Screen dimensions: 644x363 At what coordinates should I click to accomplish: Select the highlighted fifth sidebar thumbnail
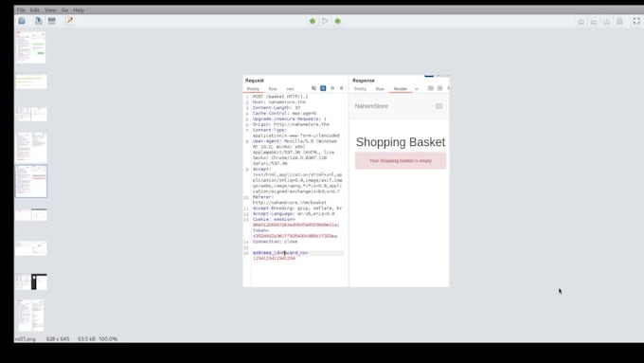[x=31, y=181]
